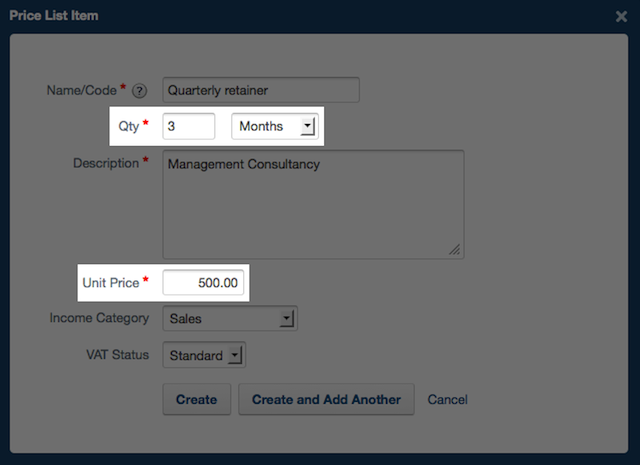Click the Qty field label

click(x=128, y=126)
